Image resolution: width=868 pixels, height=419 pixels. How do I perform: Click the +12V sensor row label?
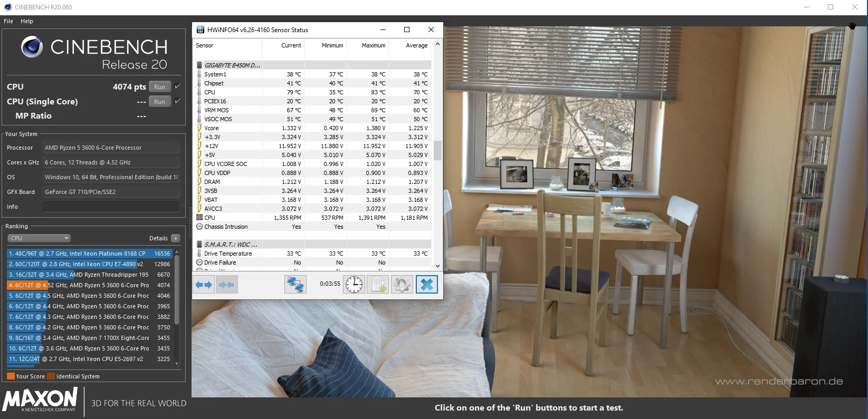click(x=212, y=146)
